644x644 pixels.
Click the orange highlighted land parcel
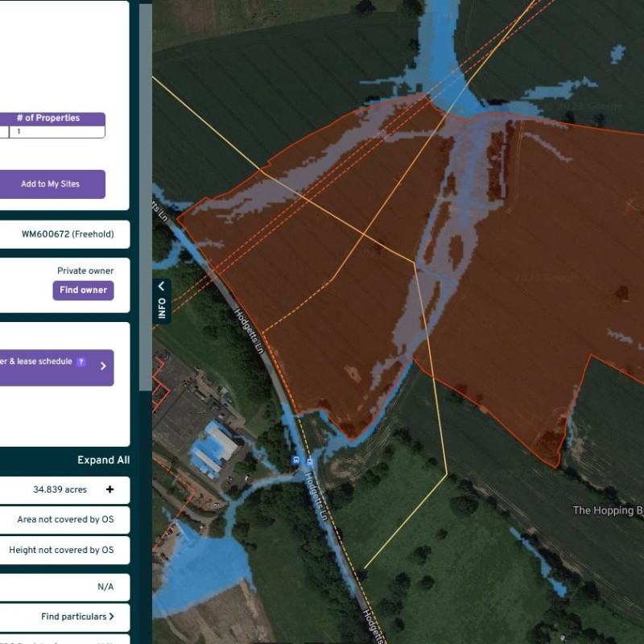(515, 266)
